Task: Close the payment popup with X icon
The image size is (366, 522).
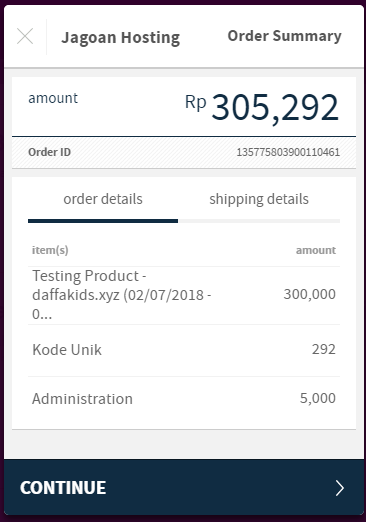Action: click(x=25, y=36)
